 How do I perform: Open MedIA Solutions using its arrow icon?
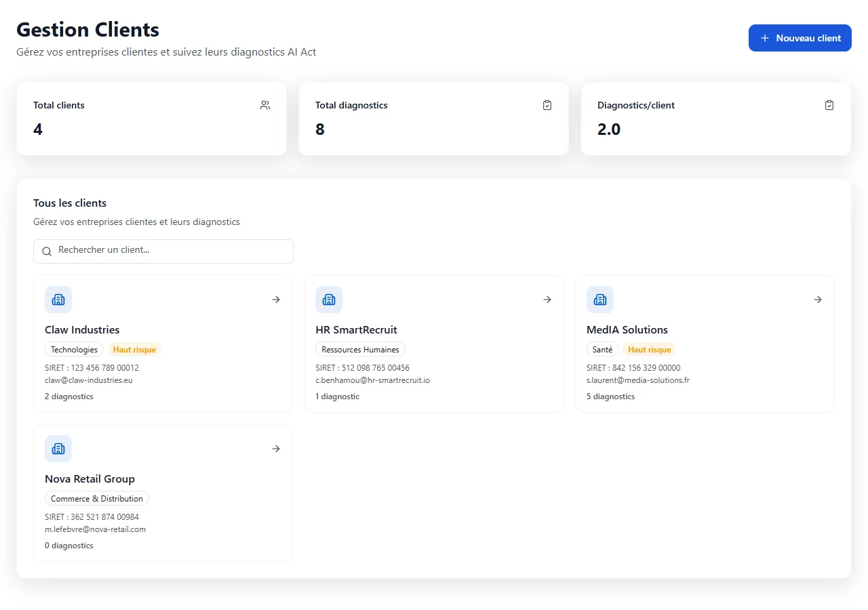point(818,300)
